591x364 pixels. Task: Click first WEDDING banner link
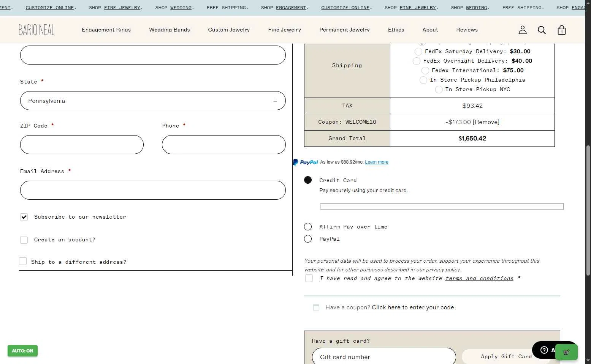[181, 8]
